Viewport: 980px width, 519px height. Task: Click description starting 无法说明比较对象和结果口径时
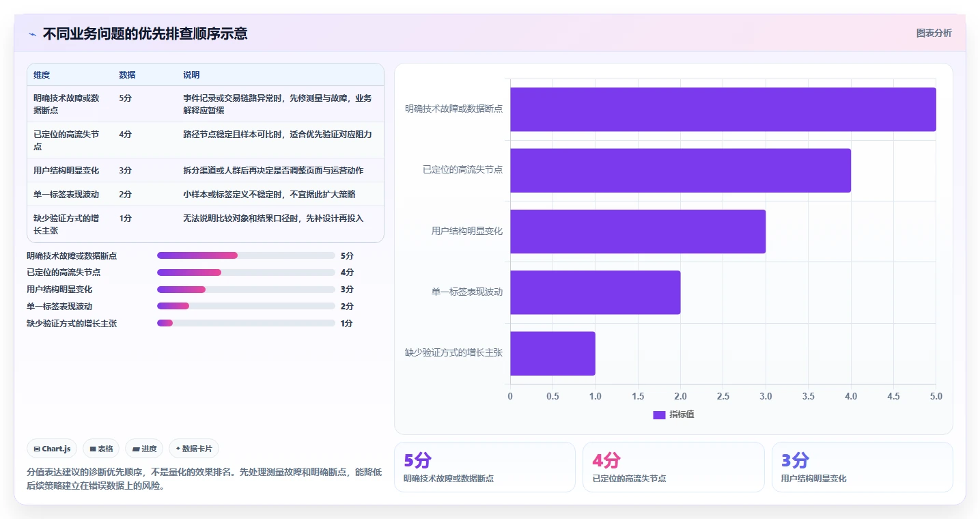pos(273,219)
